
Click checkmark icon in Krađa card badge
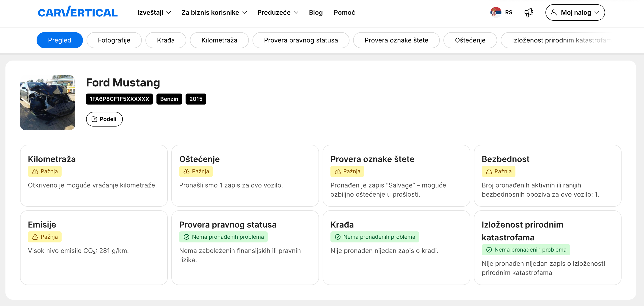[x=337, y=237]
